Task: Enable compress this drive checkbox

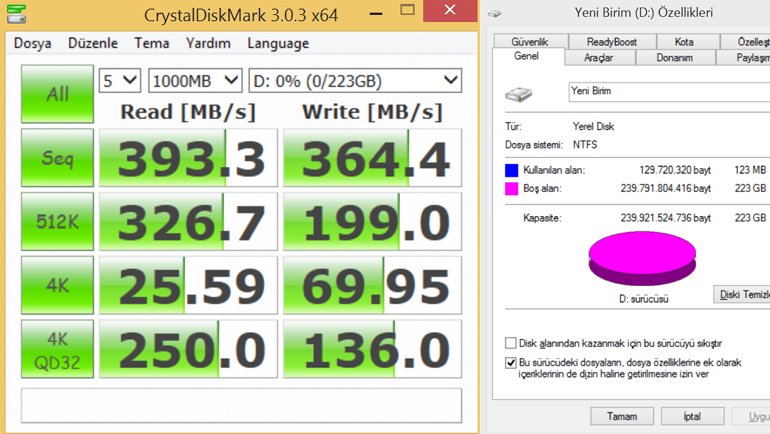Action: tap(512, 343)
